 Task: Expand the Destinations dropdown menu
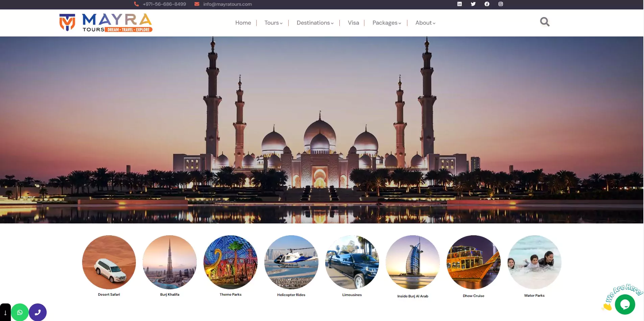315,23
